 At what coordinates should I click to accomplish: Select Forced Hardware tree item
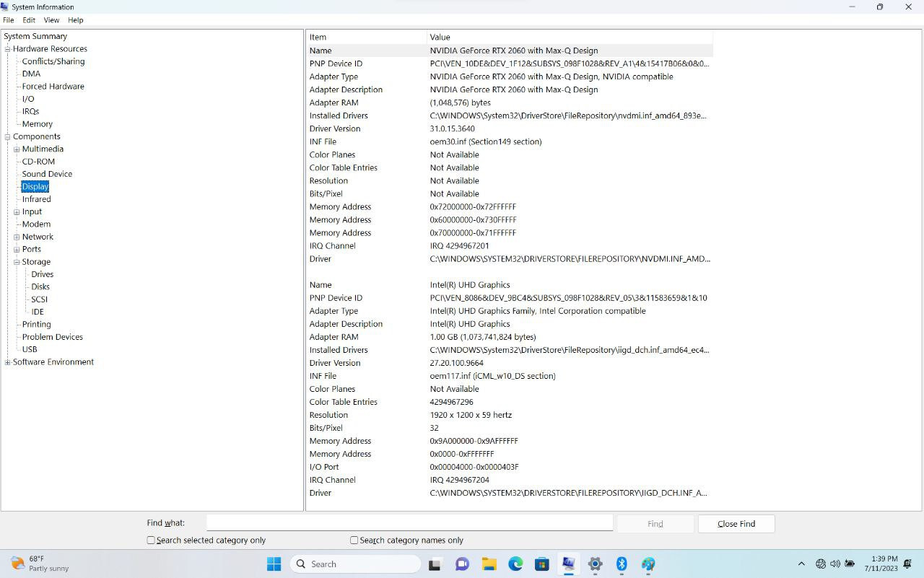tap(53, 87)
